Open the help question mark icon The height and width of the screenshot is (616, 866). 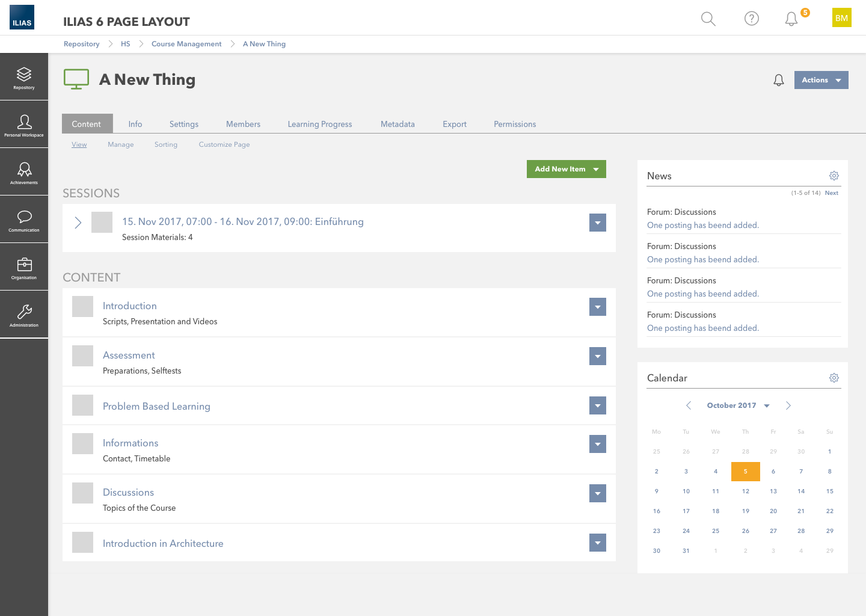[x=751, y=19]
